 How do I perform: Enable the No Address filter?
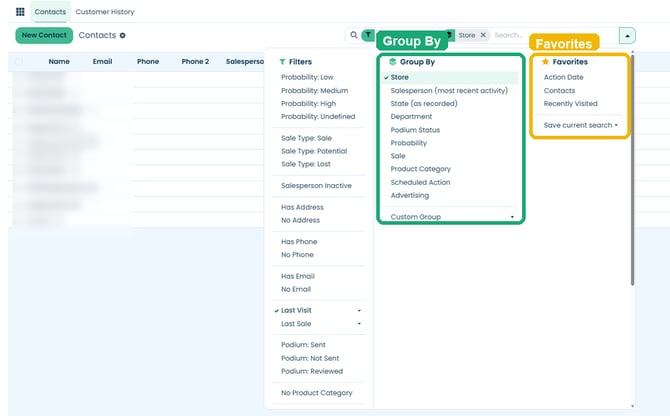click(300, 220)
